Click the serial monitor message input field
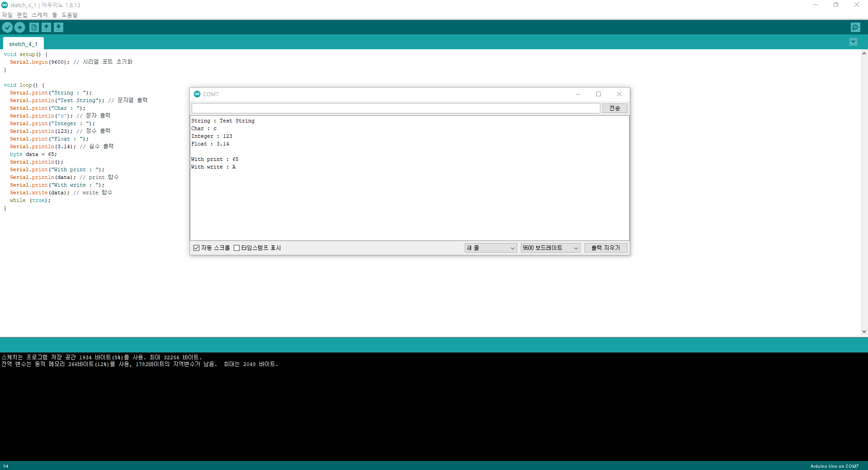 point(396,108)
